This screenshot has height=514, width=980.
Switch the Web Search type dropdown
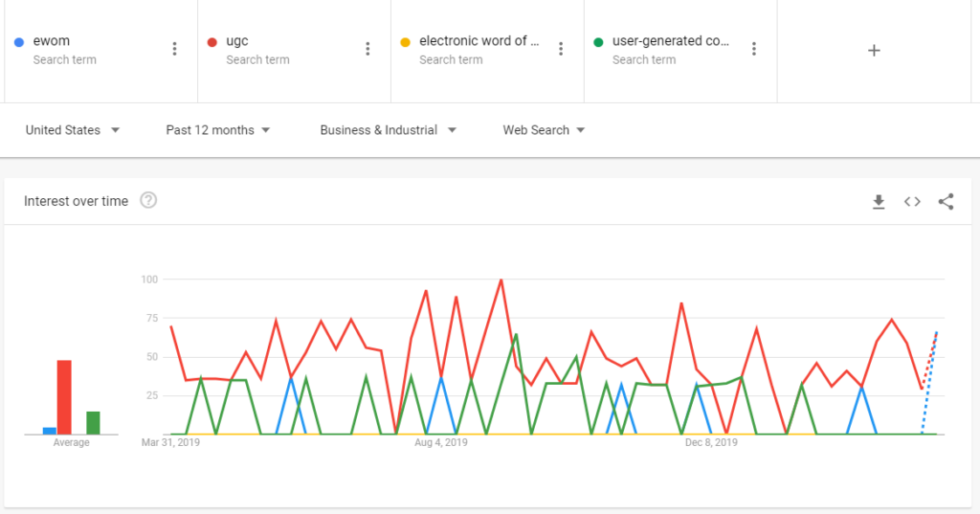coord(544,130)
